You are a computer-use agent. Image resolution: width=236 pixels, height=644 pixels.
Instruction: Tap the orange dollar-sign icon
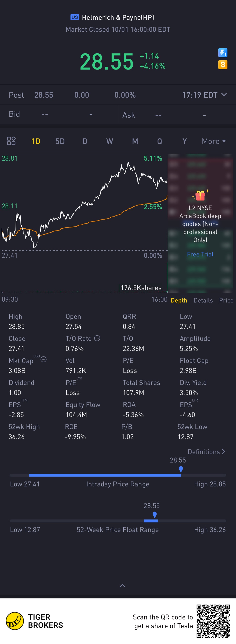223,65
